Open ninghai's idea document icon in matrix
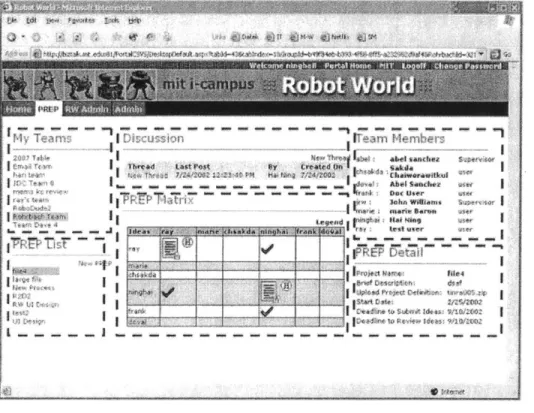534x413 pixels. [269, 291]
